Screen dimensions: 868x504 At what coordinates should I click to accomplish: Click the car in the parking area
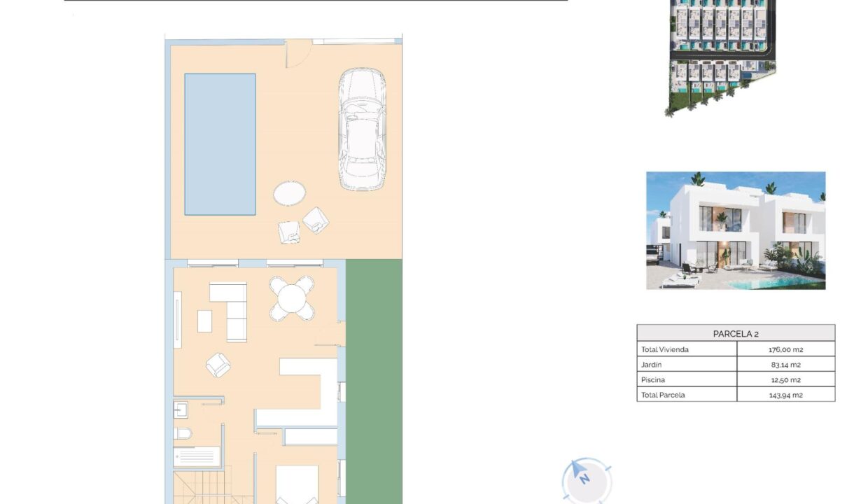362,129
